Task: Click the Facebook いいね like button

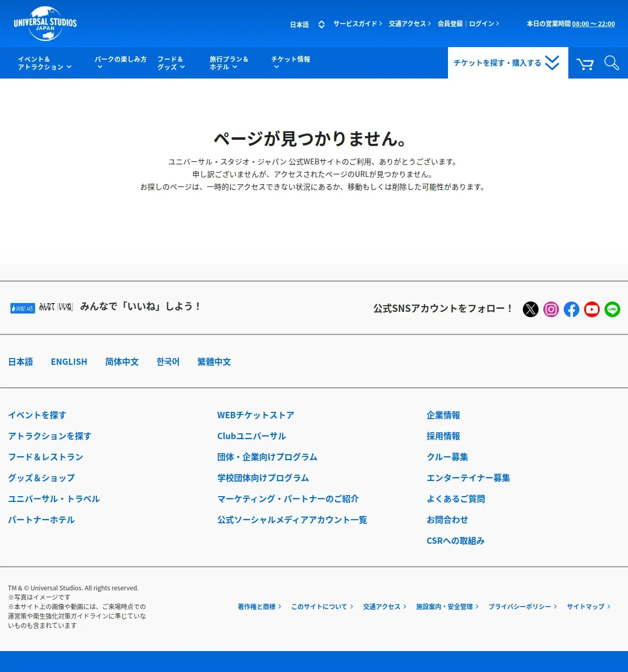Action: pyautogui.click(x=23, y=308)
